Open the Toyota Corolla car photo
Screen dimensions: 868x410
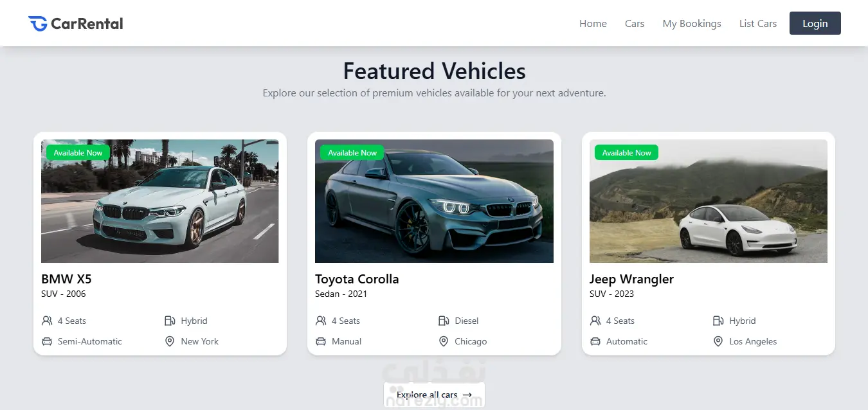(x=434, y=201)
